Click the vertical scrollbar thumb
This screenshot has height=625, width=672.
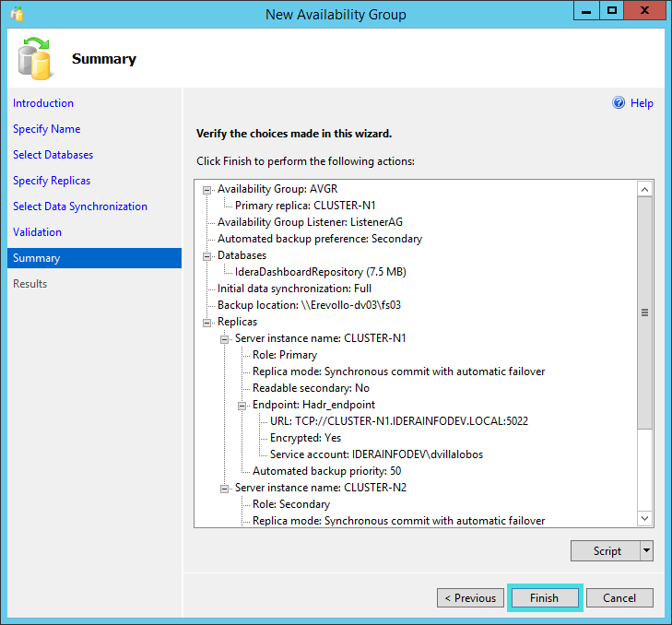pos(644,312)
